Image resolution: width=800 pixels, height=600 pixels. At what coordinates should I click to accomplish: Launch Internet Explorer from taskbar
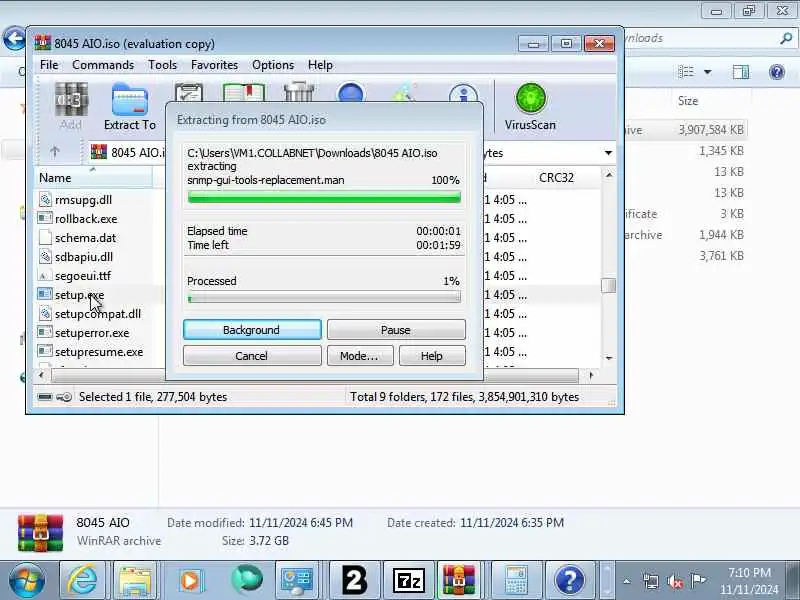tap(83, 580)
